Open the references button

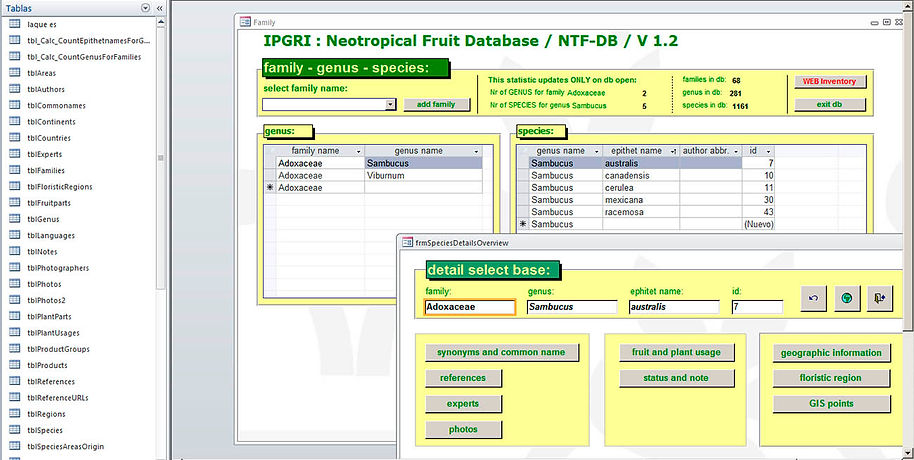point(463,378)
